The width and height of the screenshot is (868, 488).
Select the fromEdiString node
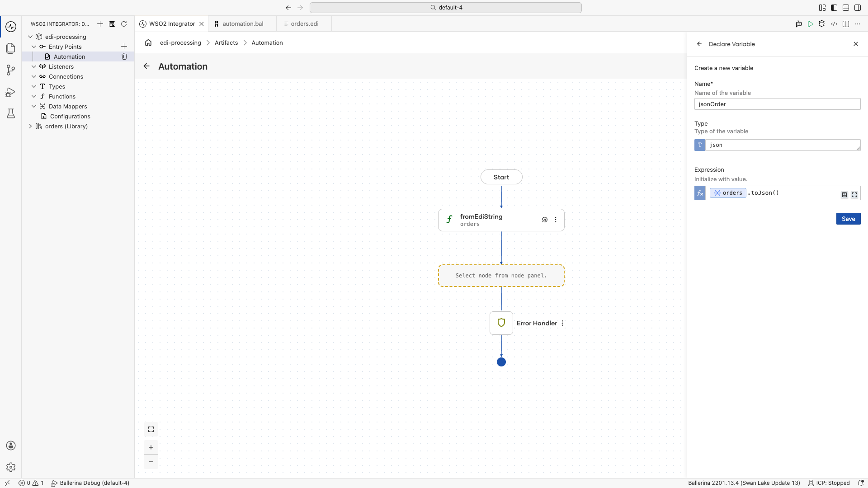coord(501,220)
